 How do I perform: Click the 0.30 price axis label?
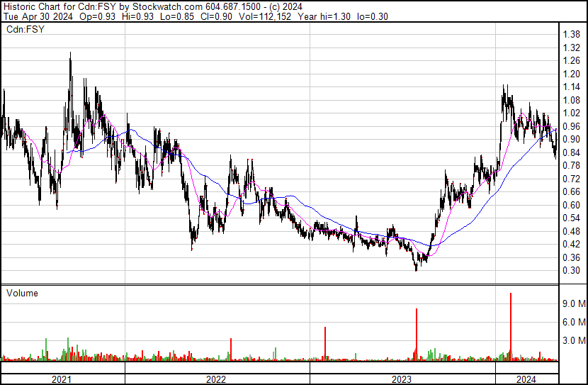point(571,270)
